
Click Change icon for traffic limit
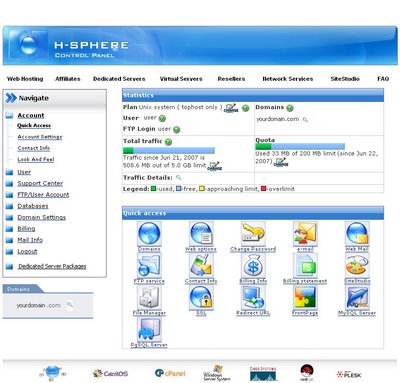click(x=214, y=166)
